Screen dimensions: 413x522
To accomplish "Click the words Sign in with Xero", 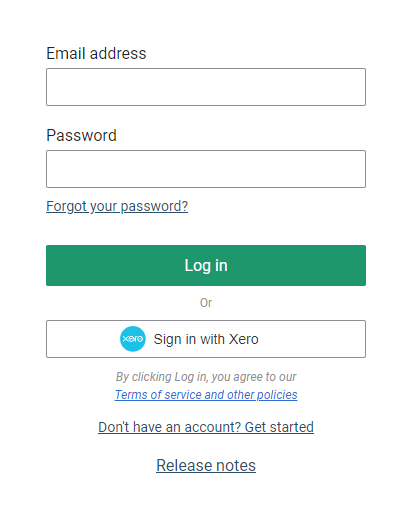I will (x=206, y=339).
